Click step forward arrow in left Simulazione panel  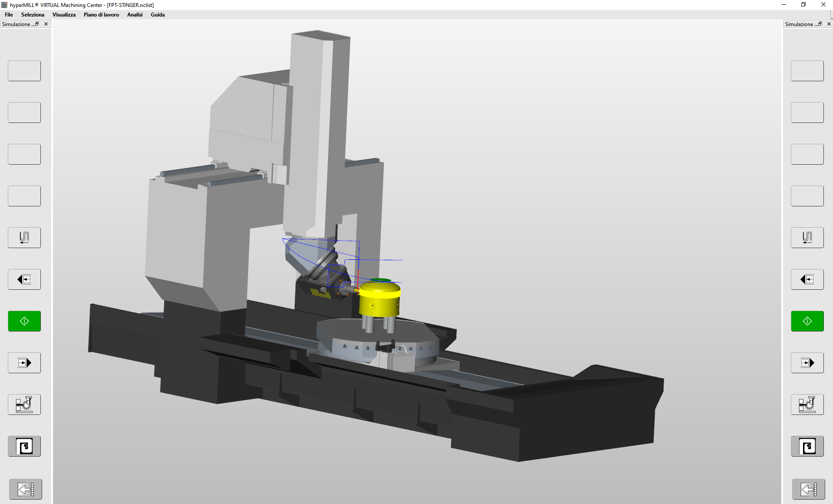pos(24,363)
